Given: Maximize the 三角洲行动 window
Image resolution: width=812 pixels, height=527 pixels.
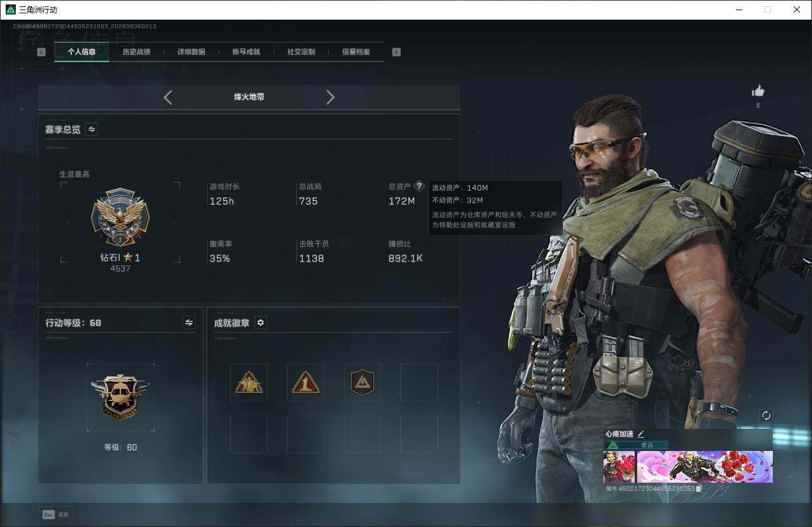Looking at the screenshot, I should coord(768,10).
